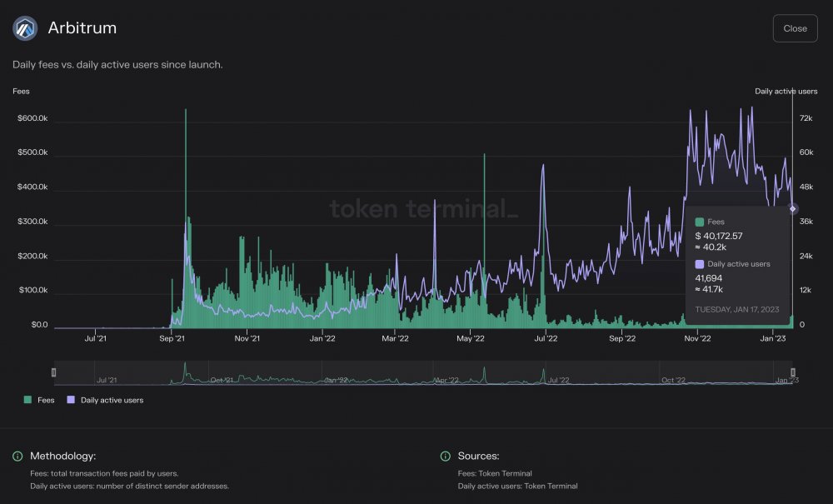Click the "Fees: Token Terminal" source line
Viewport: 833px width, 504px height.
point(495,474)
